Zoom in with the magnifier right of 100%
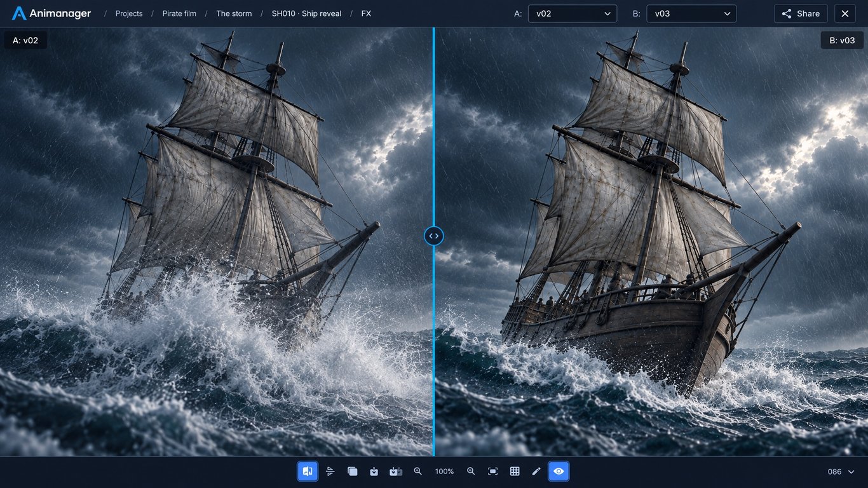The width and height of the screenshot is (868, 488). tap(471, 471)
